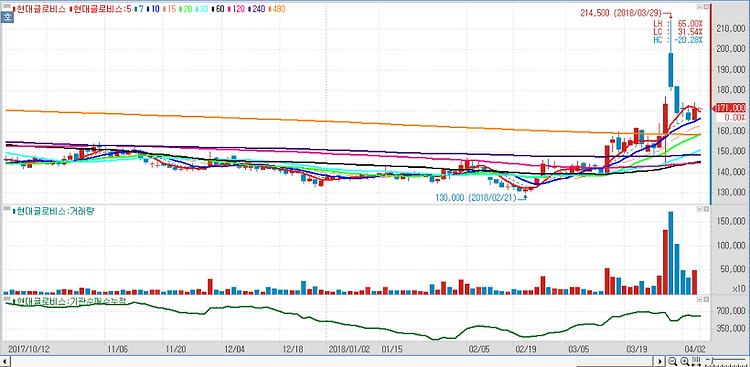The height and width of the screenshot is (367, 750).
Task: Close the 거래량 volume pane
Action: [706, 210]
